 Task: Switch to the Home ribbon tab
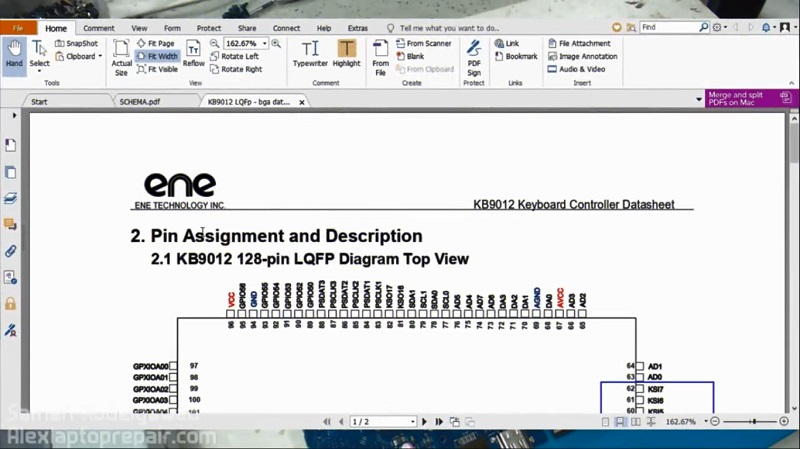56,28
